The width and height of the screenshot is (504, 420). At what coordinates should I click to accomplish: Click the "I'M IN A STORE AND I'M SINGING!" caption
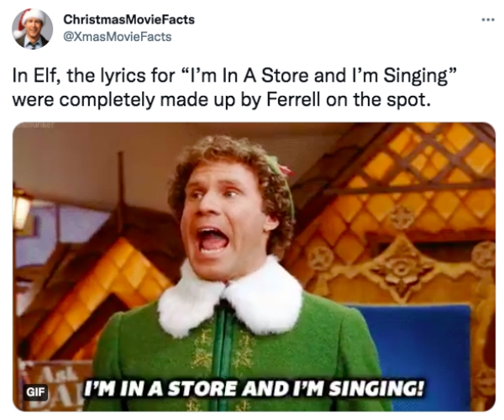click(x=254, y=389)
